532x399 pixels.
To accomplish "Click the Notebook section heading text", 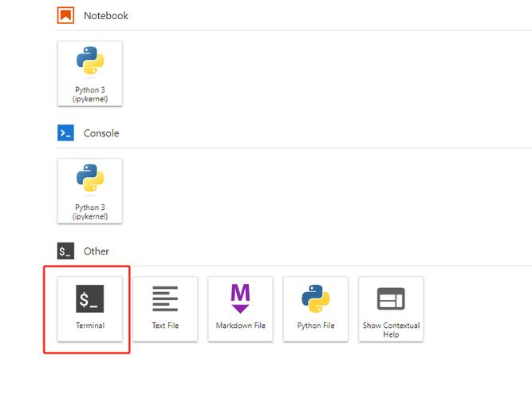I will pyautogui.click(x=105, y=16).
